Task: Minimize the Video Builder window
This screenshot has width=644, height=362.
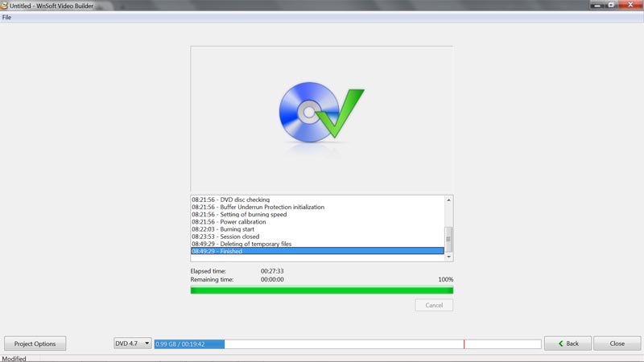Action: click(597, 5)
